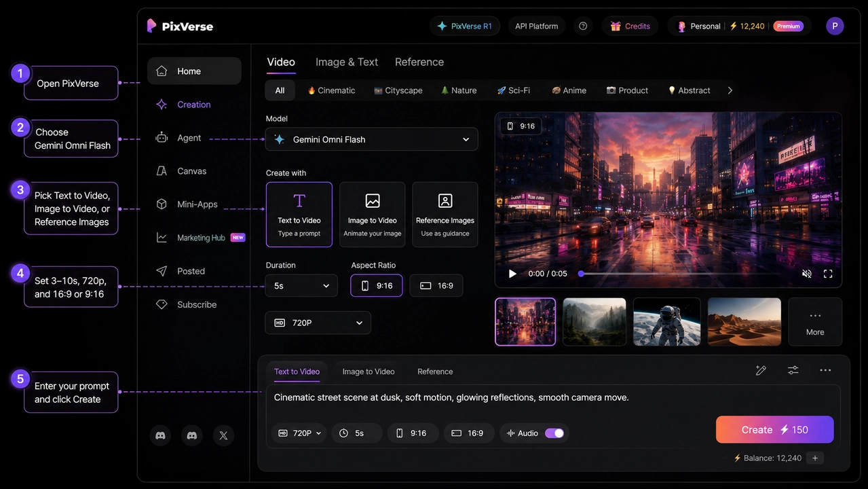The height and width of the screenshot is (489, 868).
Task: Select the misty forest thumbnail
Action: click(x=595, y=322)
